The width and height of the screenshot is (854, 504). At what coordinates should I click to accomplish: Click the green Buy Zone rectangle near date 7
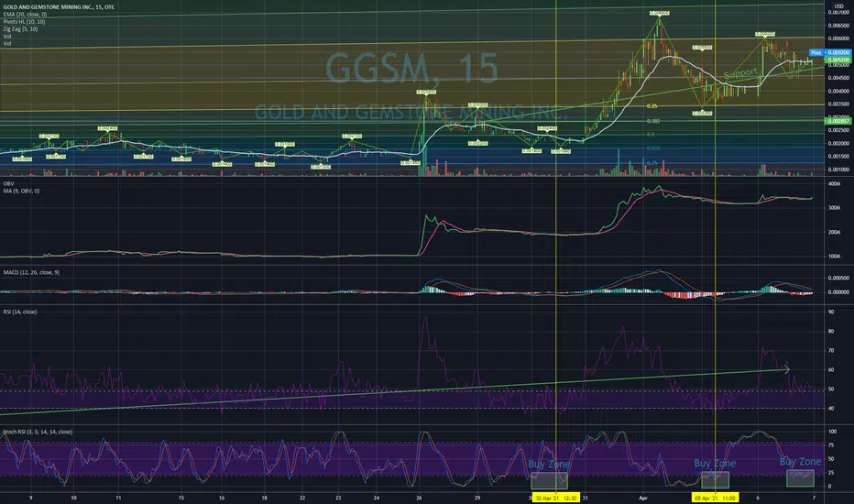point(801,478)
